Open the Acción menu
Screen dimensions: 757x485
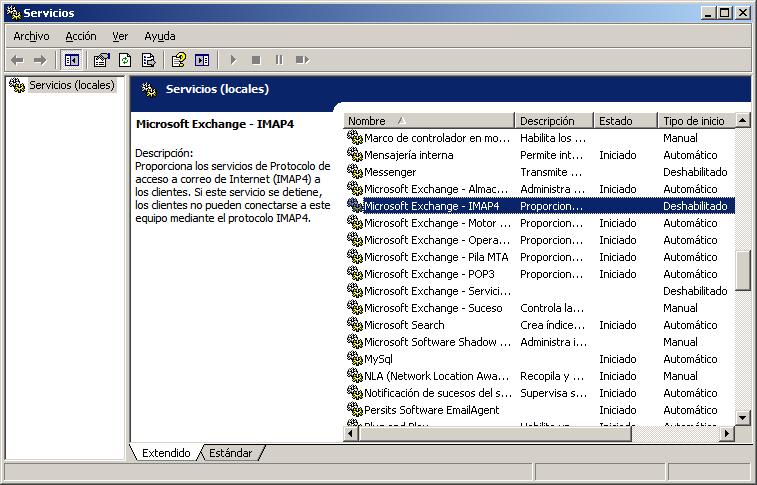(81, 36)
